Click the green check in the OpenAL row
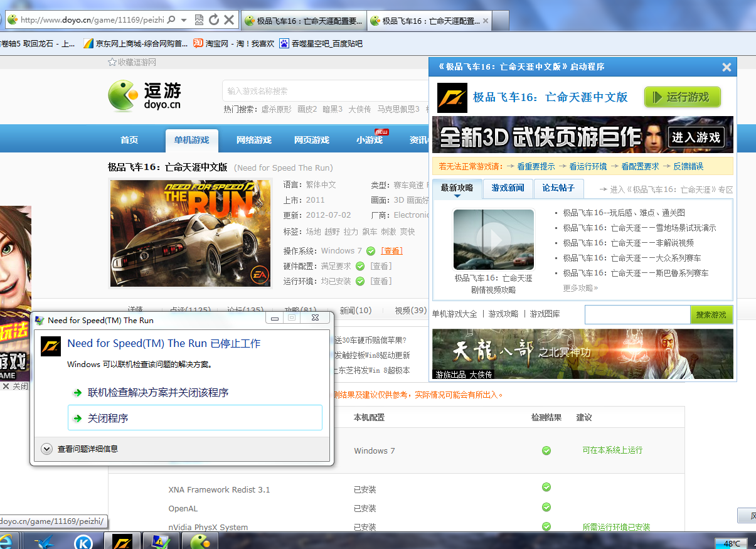 click(x=546, y=507)
